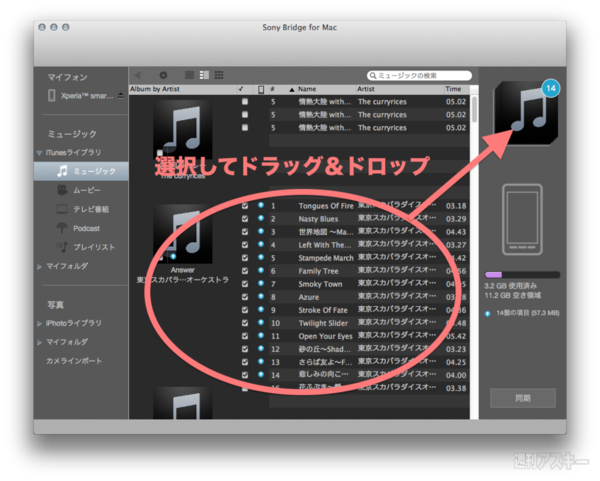Uncheck Twilight Slider checkbox

245,323
